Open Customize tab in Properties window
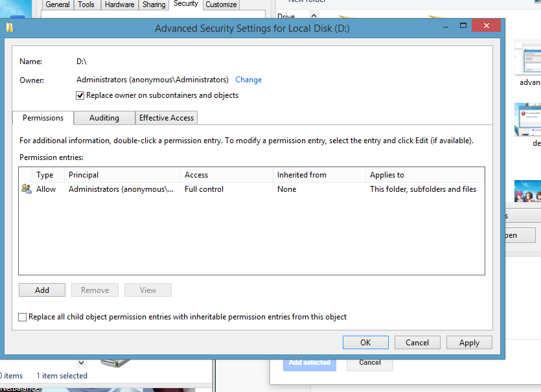 click(221, 5)
